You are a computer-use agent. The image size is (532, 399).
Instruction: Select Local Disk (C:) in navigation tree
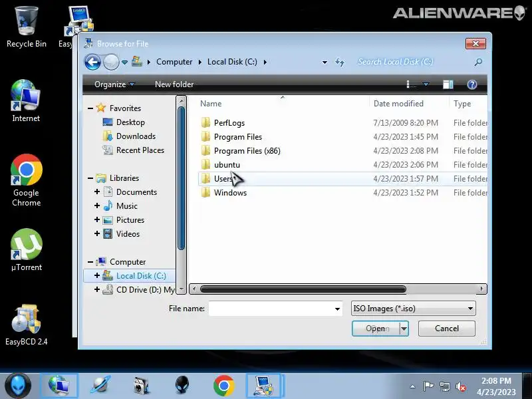(x=141, y=276)
